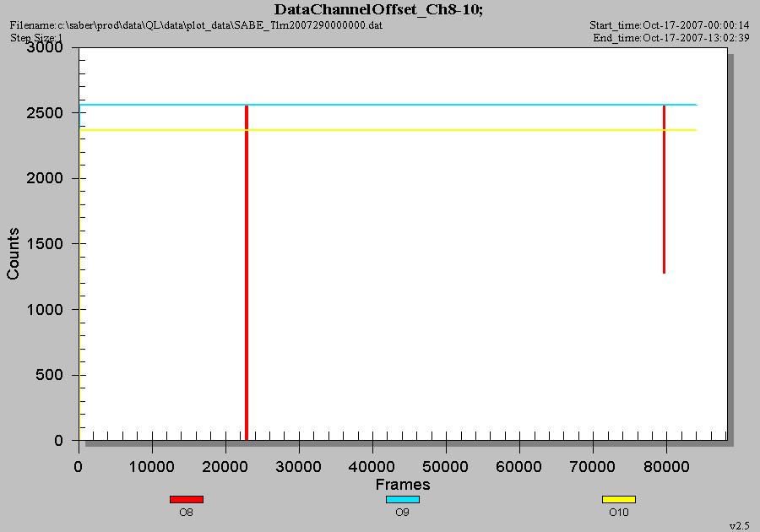This screenshot has width=760, height=532.
Task: Click the 70000 x-axis tick label
Action: point(592,467)
